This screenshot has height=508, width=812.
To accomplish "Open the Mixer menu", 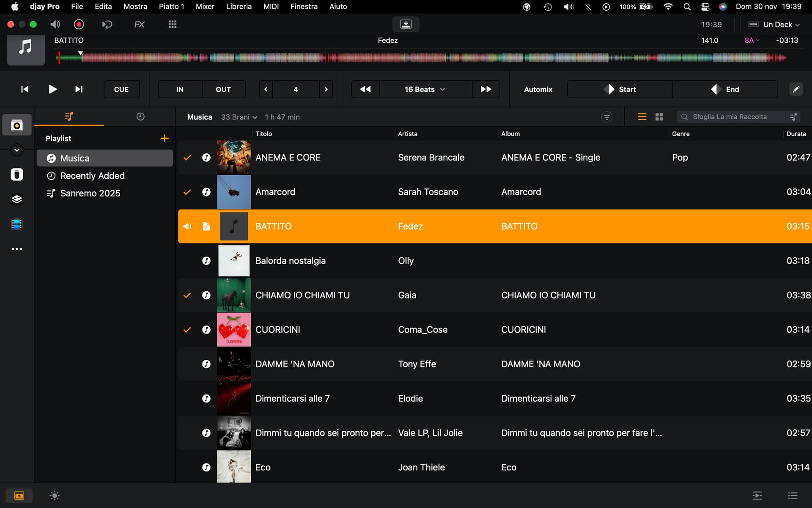I will (205, 6).
